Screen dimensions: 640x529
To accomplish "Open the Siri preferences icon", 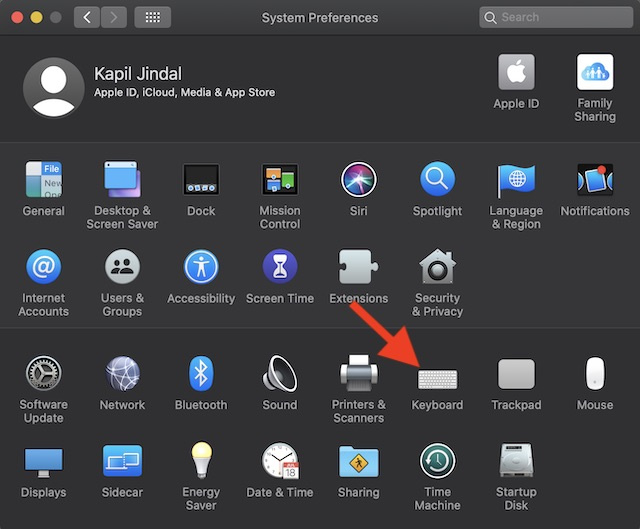I will [x=358, y=181].
